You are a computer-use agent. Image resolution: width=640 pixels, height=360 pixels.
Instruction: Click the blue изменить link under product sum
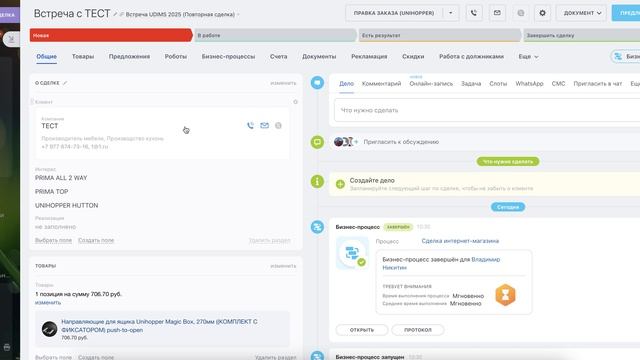tap(48, 302)
